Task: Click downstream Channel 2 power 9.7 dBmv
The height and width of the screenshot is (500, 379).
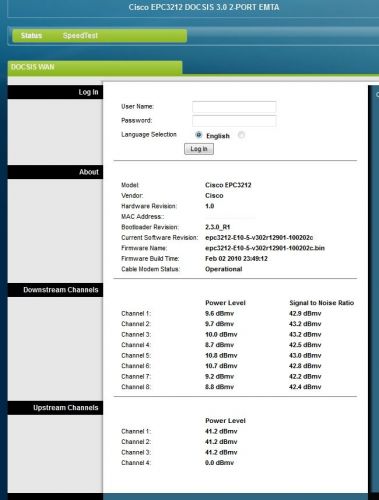Action: (x=219, y=324)
